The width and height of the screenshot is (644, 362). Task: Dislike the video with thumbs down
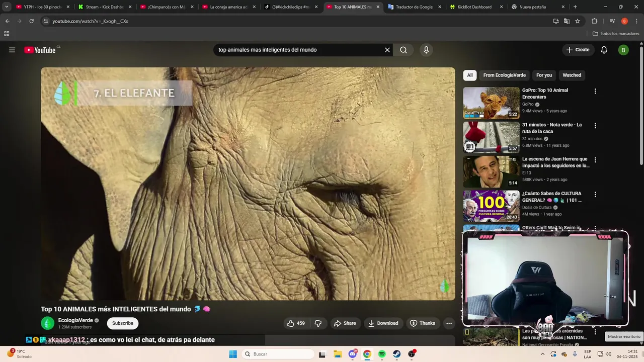pyautogui.click(x=318, y=323)
